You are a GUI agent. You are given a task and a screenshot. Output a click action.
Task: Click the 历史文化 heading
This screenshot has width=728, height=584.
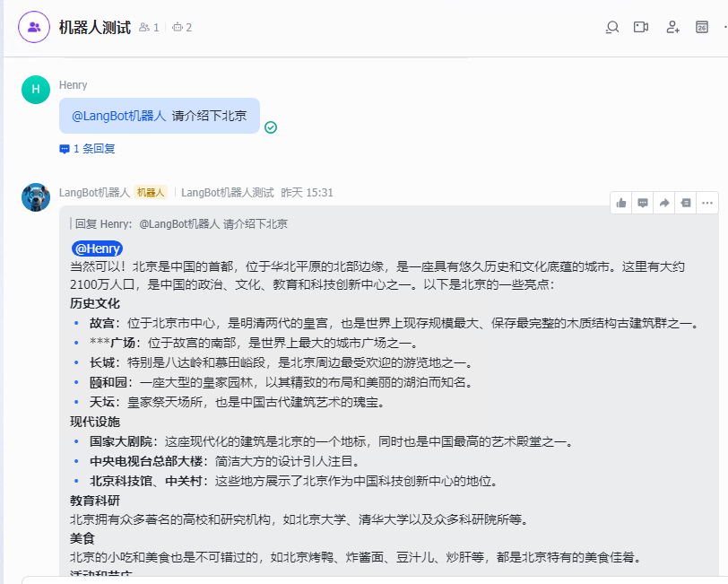(x=95, y=303)
